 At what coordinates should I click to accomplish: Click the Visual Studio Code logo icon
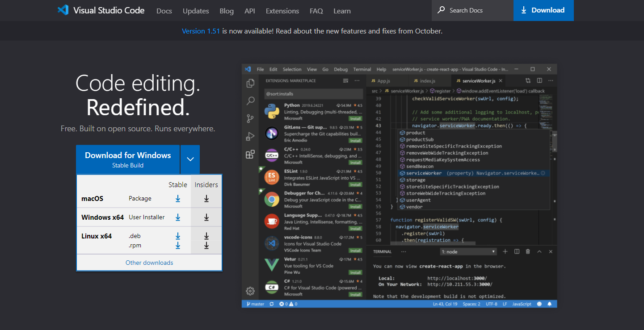pyautogui.click(x=63, y=10)
